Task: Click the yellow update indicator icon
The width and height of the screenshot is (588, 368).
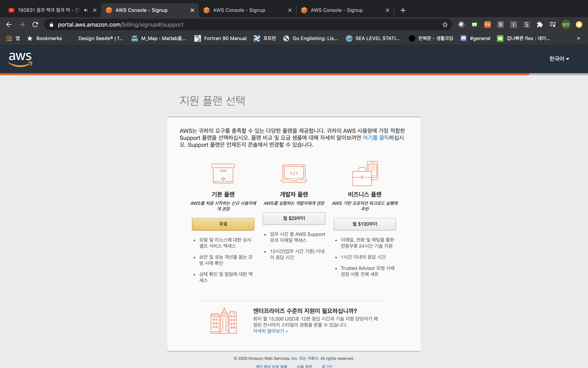Action: pyautogui.click(x=579, y=25)
